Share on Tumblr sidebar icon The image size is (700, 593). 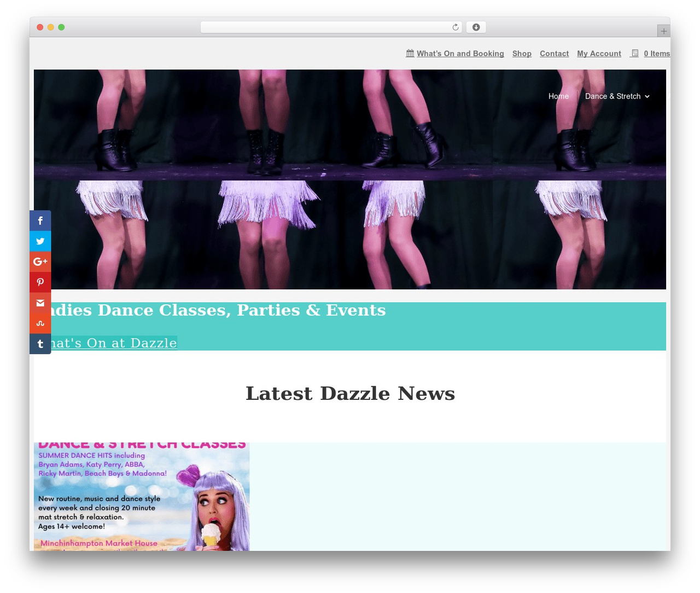(x=40, y=344)
